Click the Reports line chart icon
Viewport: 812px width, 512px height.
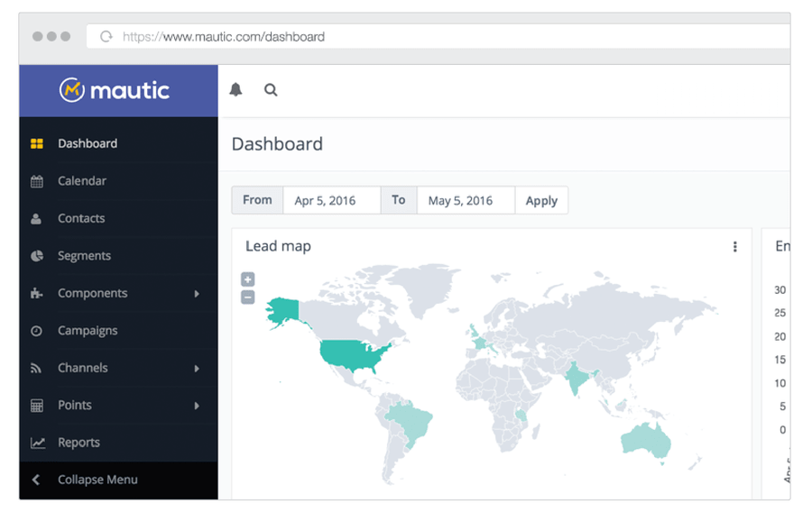click(37, 443)
